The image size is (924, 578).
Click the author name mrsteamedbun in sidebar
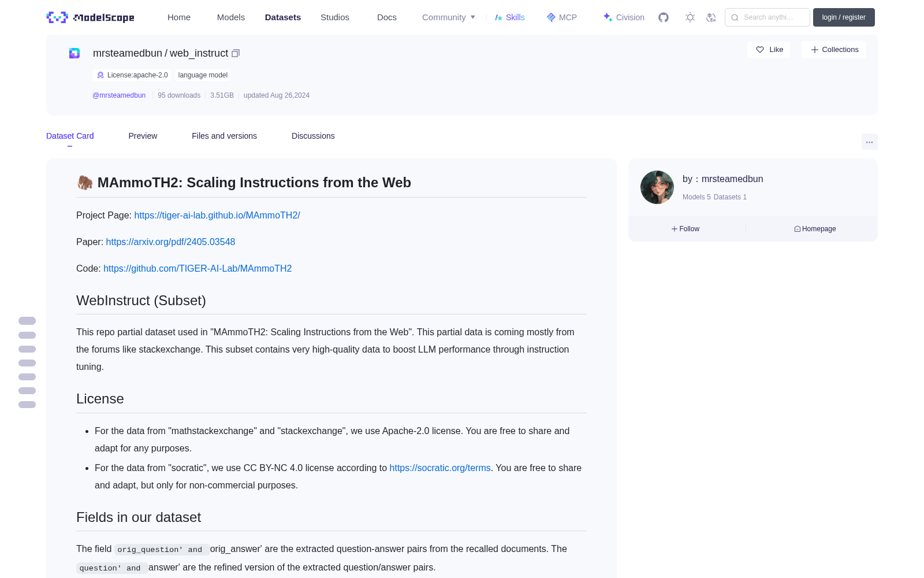pos(732,179)
